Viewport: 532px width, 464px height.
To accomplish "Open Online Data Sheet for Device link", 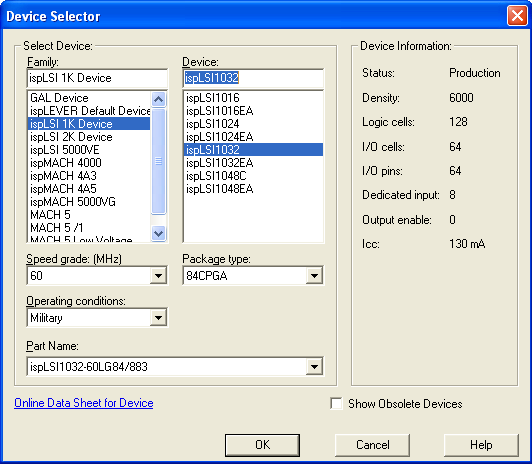I will point(83,403).
